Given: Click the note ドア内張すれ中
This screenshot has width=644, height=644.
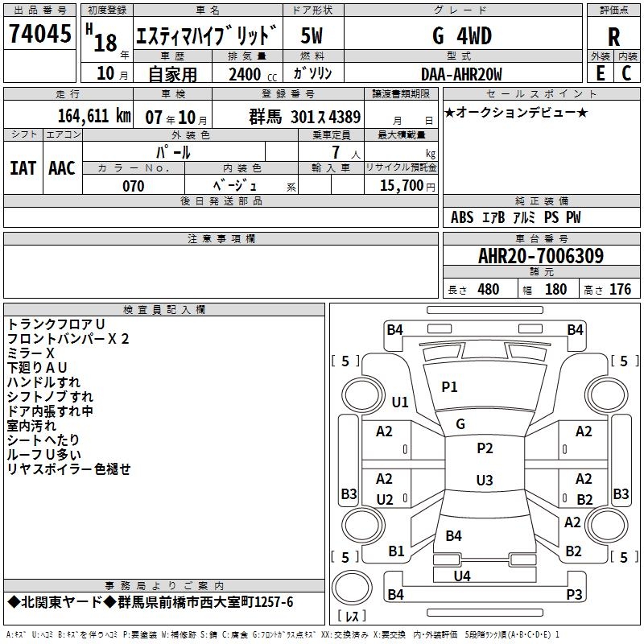Looking at the screenshot, I should [50, 411].
